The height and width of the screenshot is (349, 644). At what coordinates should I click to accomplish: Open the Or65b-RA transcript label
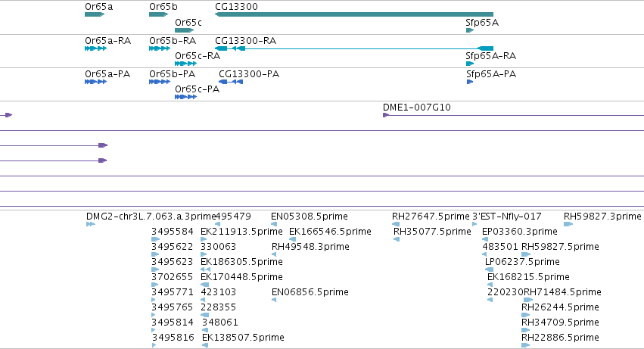click(x=173, y=41)
